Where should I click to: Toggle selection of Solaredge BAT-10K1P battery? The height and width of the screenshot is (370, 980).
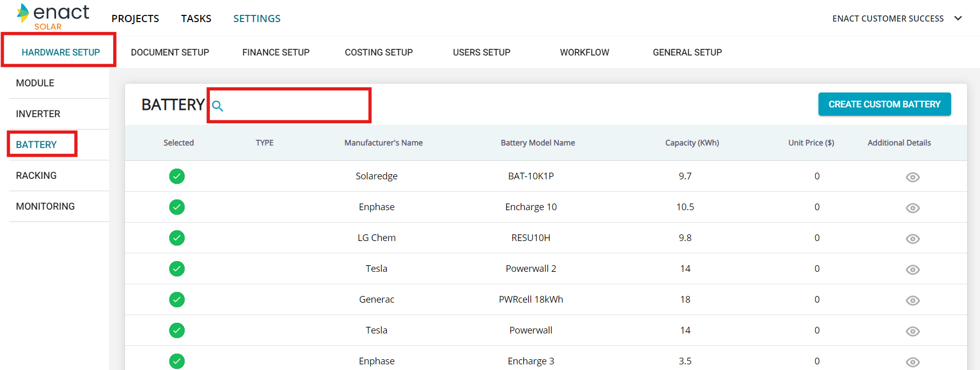pyautogui.click(x=177, y=176)
